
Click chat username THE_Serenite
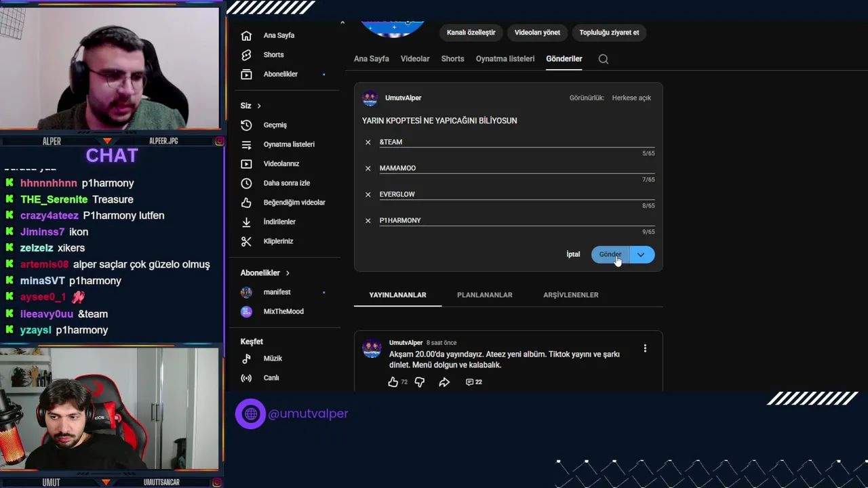point(54,199)
